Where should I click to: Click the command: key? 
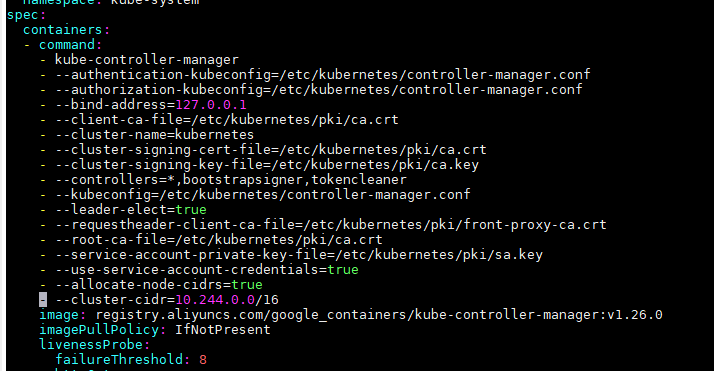coord(70,45)
